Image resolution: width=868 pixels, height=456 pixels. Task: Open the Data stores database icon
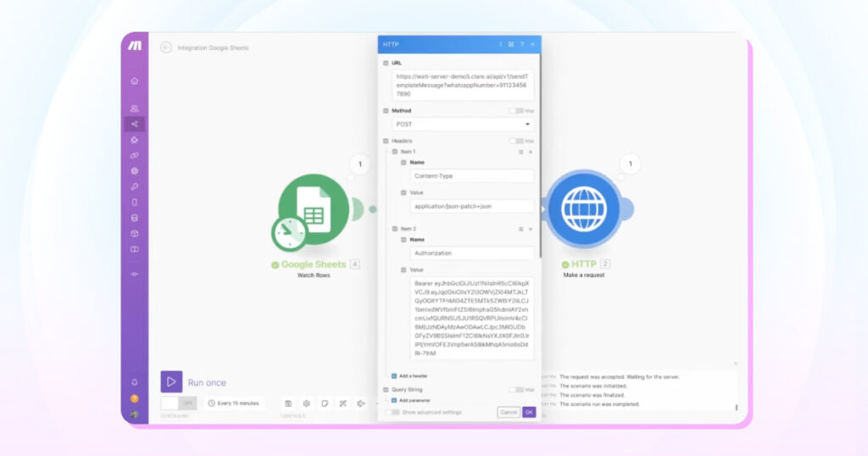click(x=135, y=218)
